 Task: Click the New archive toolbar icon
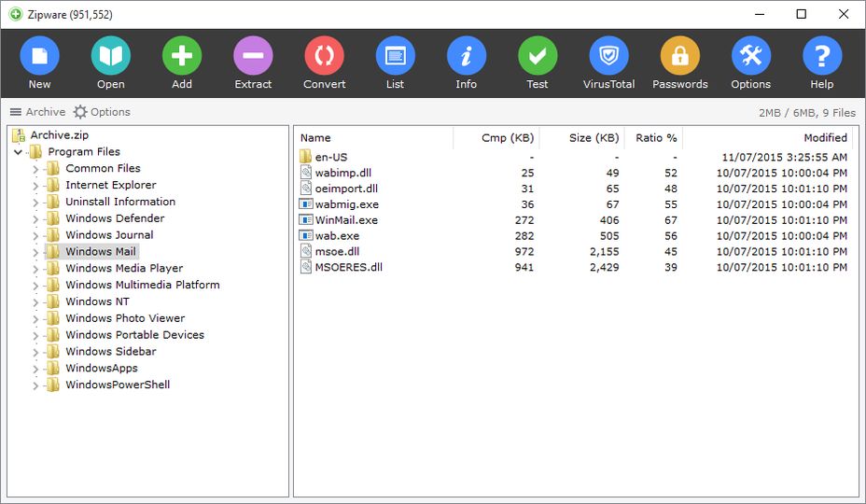click(40, 55)
